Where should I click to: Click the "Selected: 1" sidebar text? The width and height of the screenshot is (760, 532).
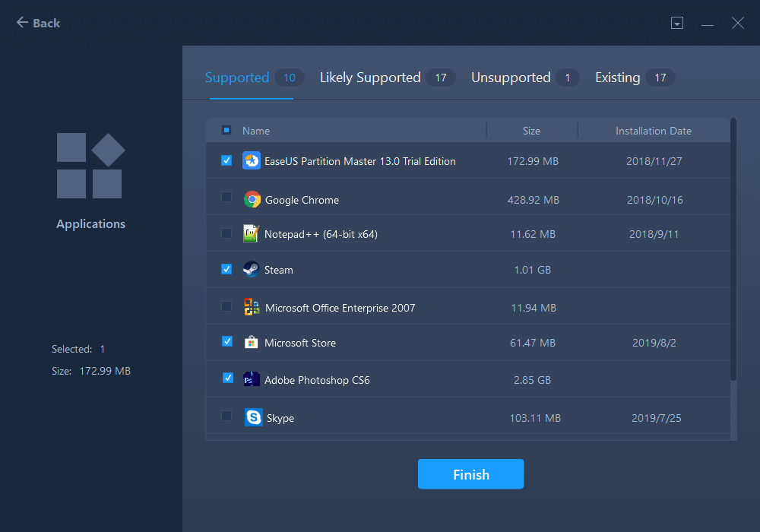78,350
